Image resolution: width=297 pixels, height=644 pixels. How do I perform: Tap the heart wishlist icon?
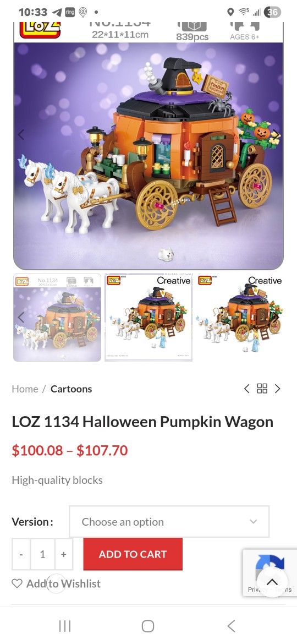coord(17,583)
